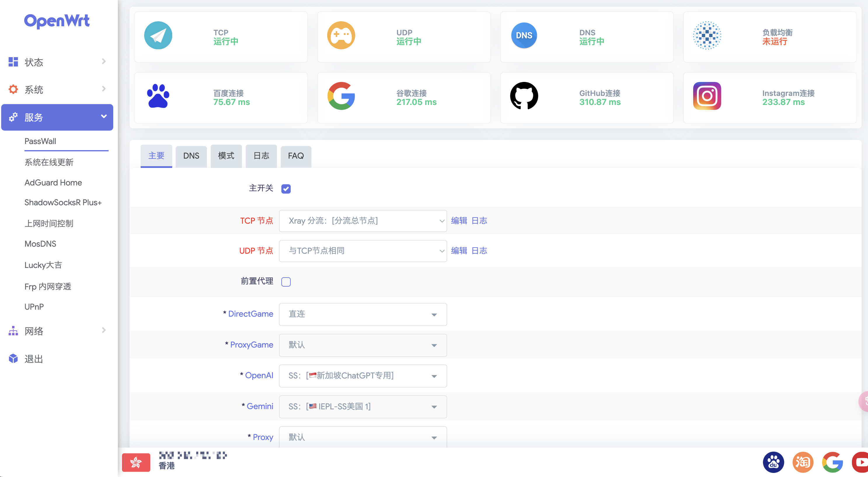Toggle the 主开关 checkbox
Viewport: 868px width, 477px height.
(286, 189)
